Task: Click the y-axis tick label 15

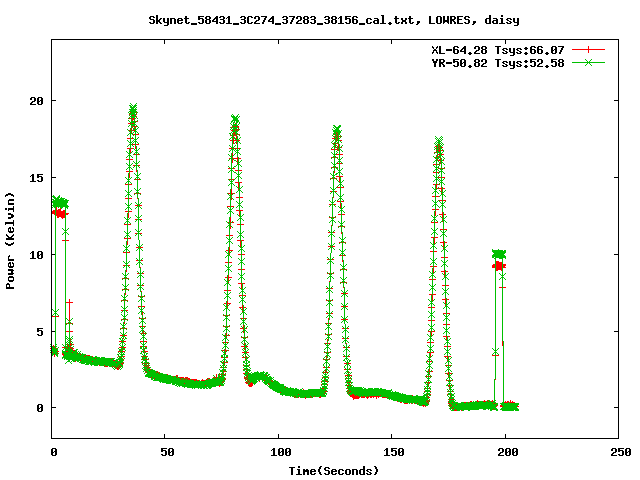Action: (36, 178)
